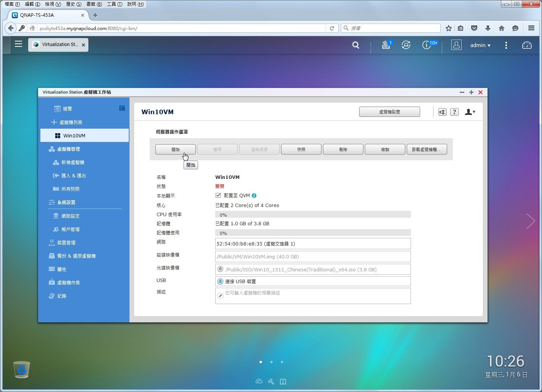Click the Firefox bookmark star icon
Image resolution: width=542 pixels, height=392 pixels.
[449, 28]
